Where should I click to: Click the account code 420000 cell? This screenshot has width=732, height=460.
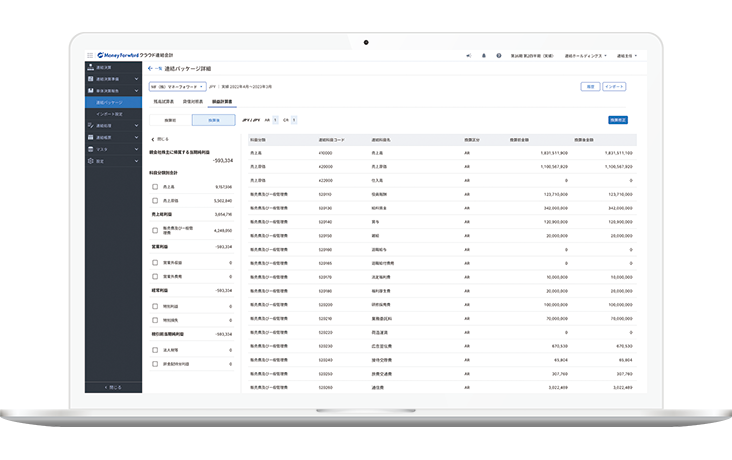pyautogui.click(x=325, y=166)
